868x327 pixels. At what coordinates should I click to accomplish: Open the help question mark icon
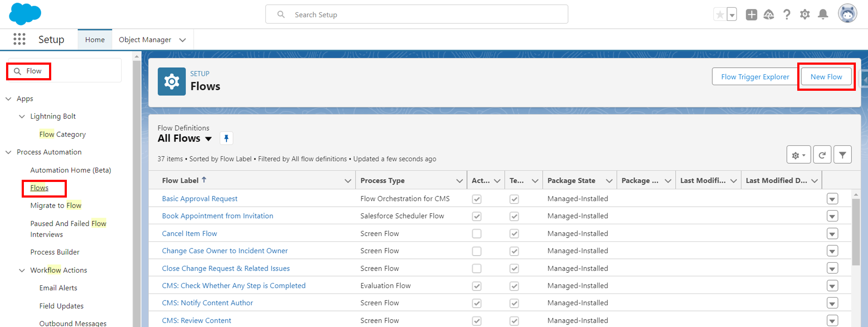point(787,15)
